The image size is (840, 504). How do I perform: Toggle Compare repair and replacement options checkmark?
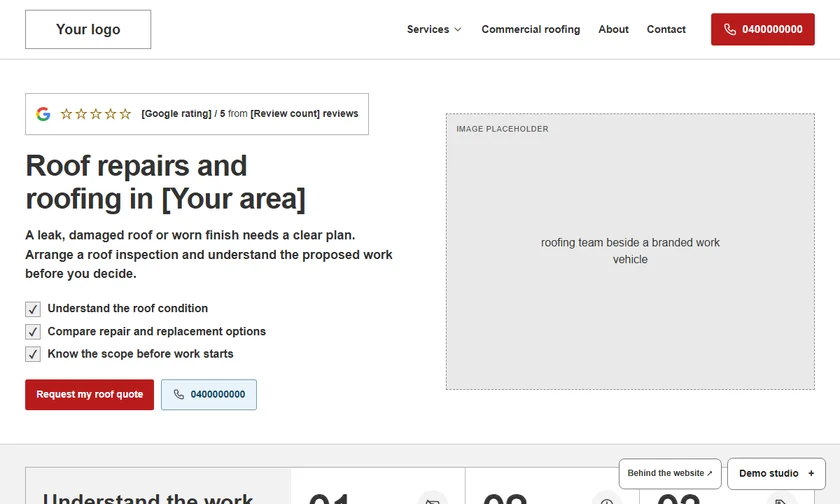pos(33,332)
